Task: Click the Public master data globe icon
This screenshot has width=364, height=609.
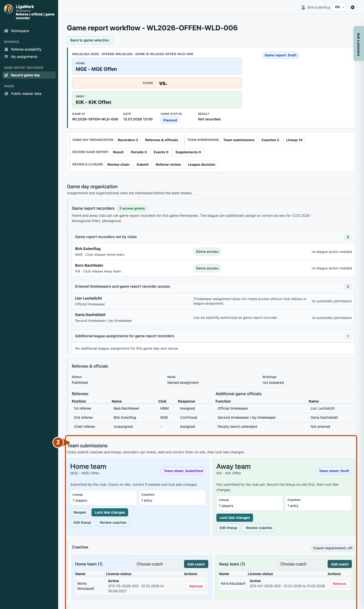Action: (x=6, y=94)
